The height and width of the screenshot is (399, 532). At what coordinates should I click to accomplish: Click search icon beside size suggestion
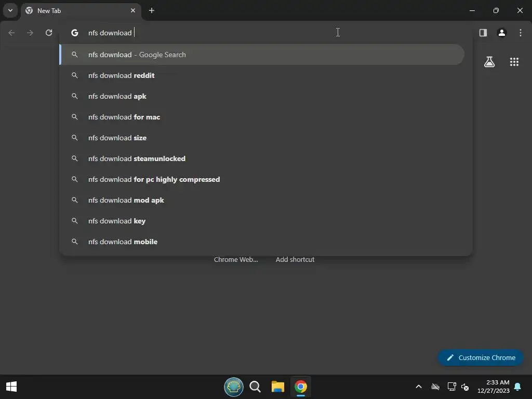pyautogui.click(x=75, y=138)
